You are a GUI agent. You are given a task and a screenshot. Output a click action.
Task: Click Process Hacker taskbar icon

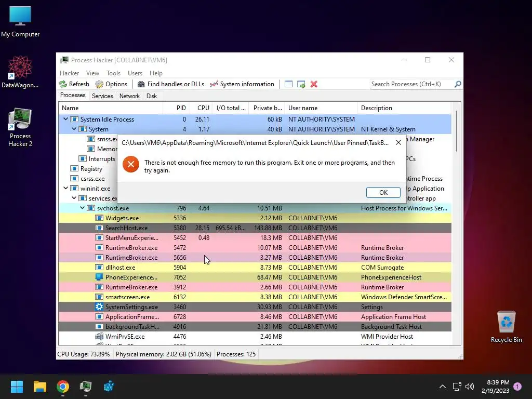(x=86, y=387)
